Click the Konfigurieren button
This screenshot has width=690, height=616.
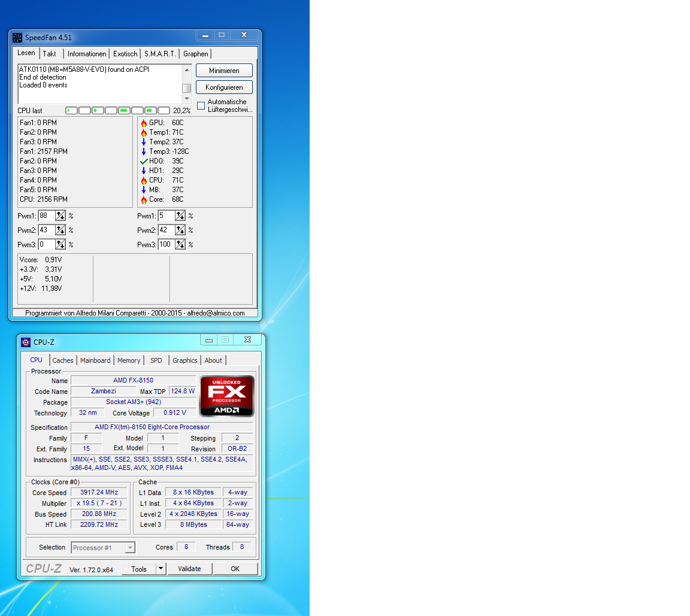tap(225, 87)
